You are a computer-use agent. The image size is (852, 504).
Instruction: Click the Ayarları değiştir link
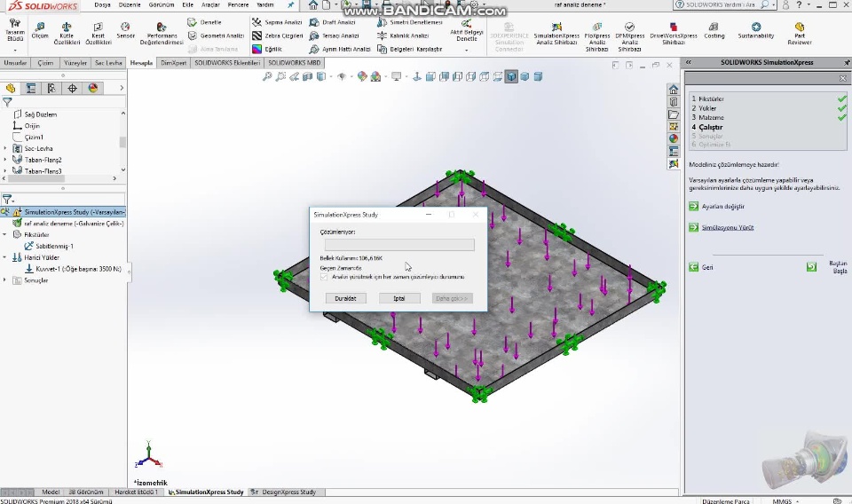[x=722, y=207]
